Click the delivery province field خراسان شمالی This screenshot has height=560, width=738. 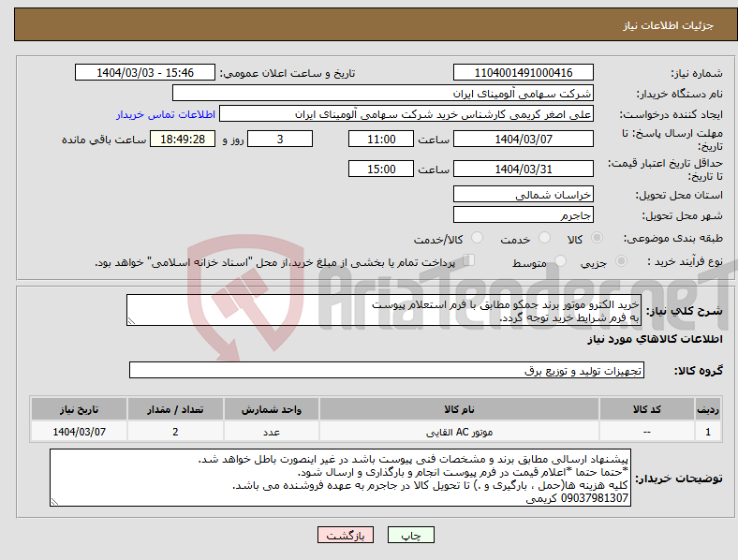click(523, 195)
